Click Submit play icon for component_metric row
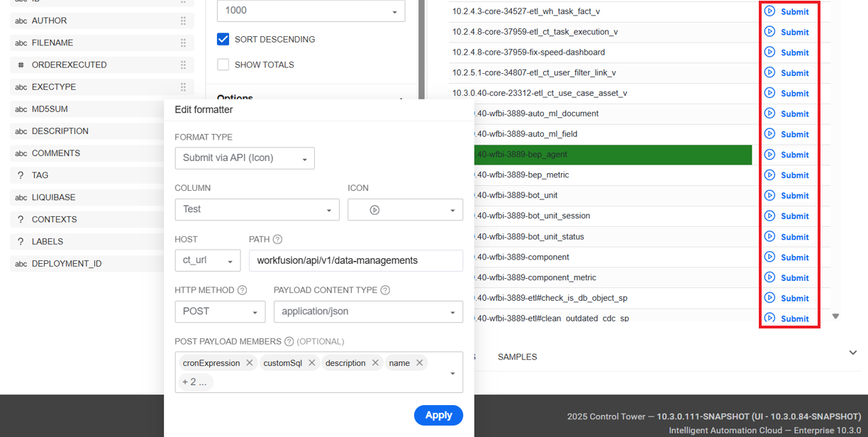Image resolution: width=868 pixels, height=437 pixels. coord(769,277)
